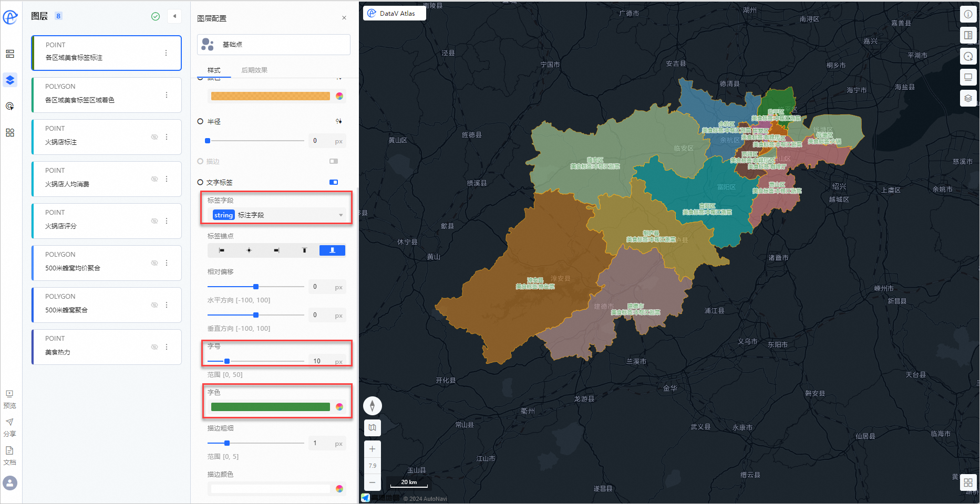This screenshot has width=980, height=504.
Task: Show the hidden 美食热力 layer
Action: click(154, 347)
